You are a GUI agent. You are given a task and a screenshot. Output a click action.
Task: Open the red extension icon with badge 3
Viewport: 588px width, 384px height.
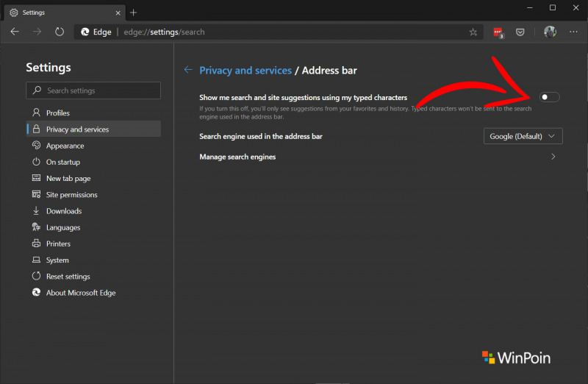pyautogui.click(x=498, y=32)
